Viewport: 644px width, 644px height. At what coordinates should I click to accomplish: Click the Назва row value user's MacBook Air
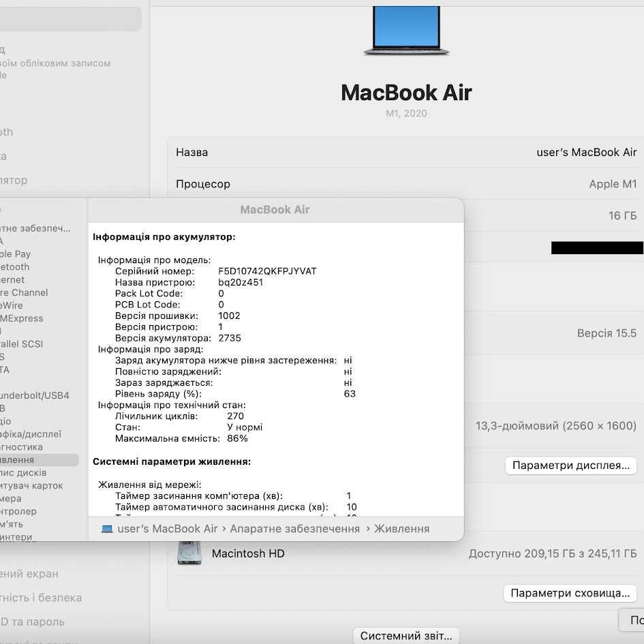[587, 153]
